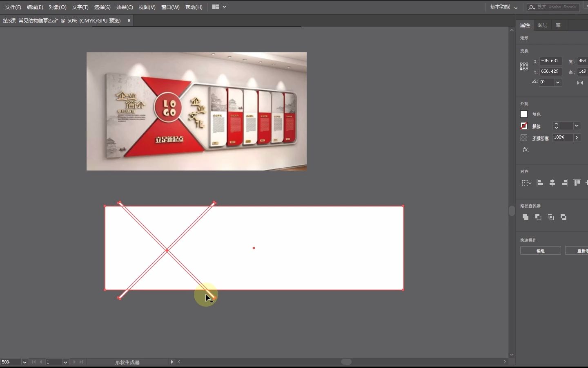Click the vertical scrollbar thumb
The width and height of the screenshot is (588, 368).
tap(512, 211)
